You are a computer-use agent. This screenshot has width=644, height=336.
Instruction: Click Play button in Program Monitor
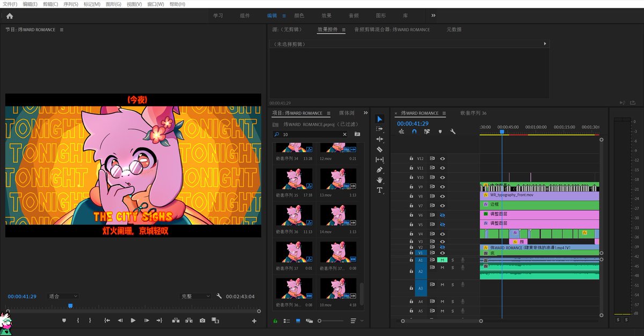[133, 320]
